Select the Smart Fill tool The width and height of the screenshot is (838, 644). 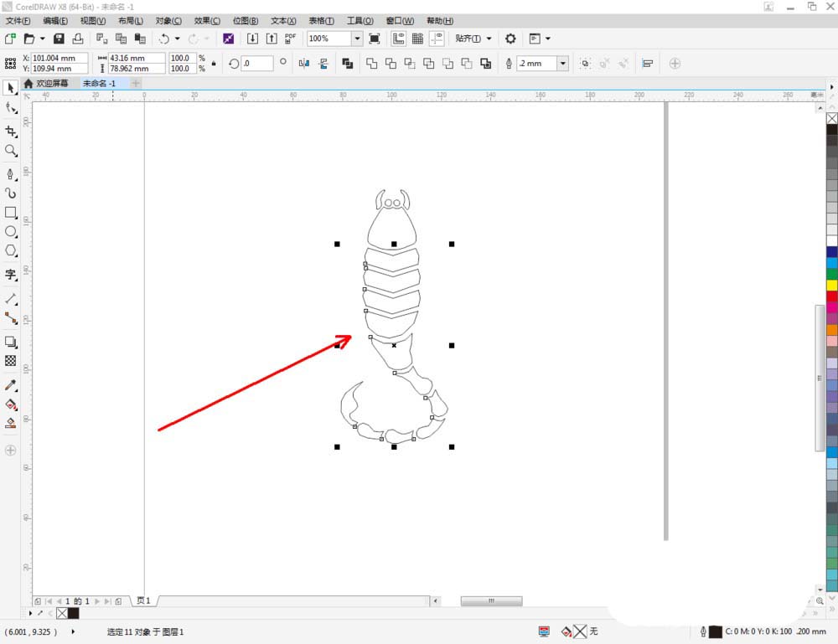(x=10, y=424)
